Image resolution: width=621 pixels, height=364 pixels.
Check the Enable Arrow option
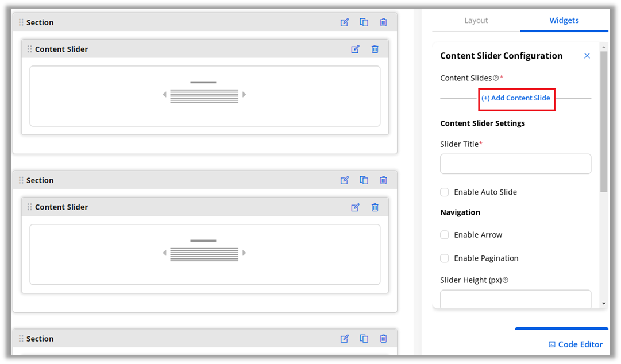pos(445,235)
